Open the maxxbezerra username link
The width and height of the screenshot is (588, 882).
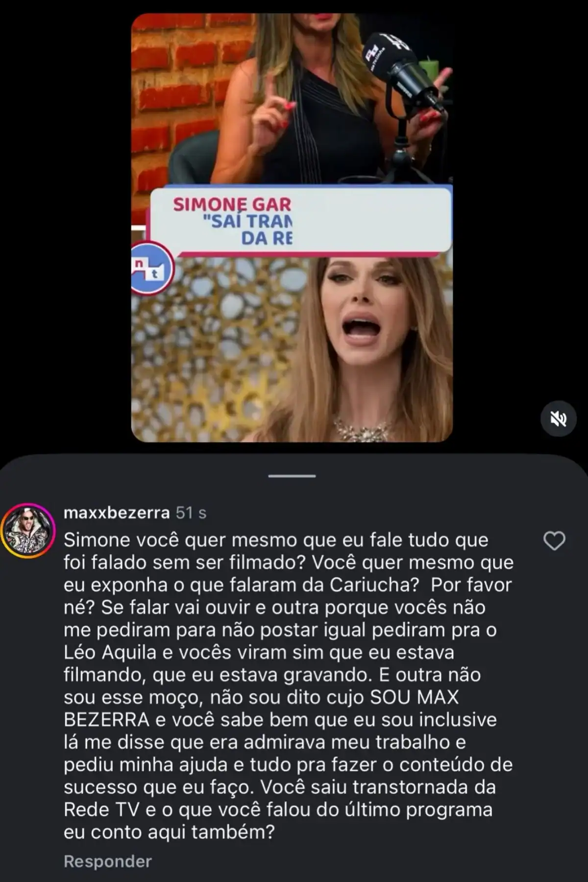pos(117,513)
